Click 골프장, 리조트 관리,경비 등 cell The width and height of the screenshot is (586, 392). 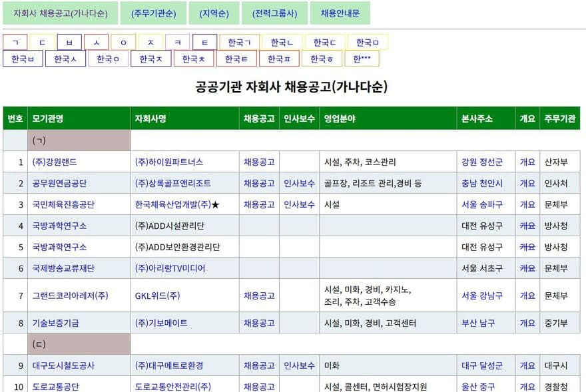coord(388,183)
